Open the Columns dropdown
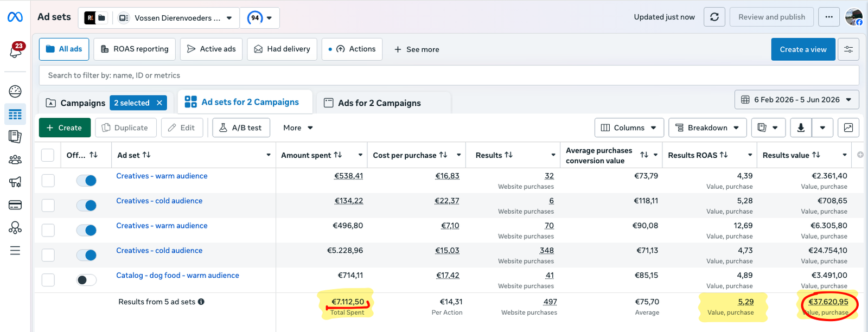The height and width of the screenshot is (332, 868). point(629,128)
